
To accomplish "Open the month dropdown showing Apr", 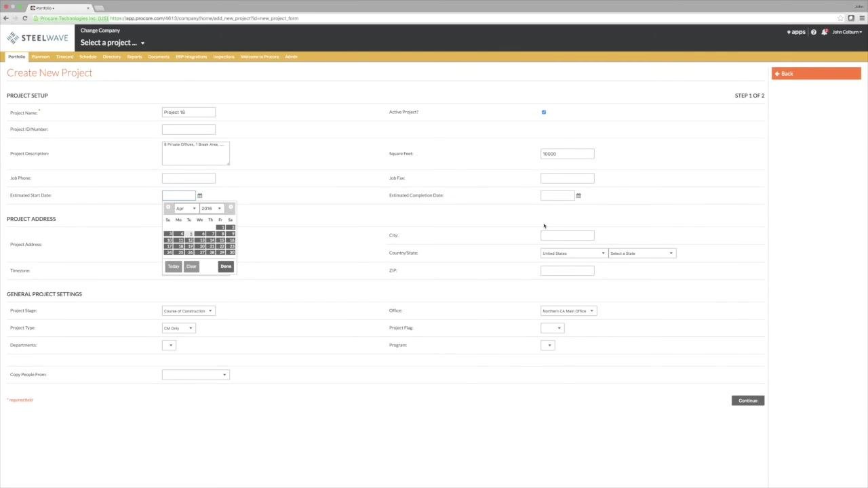I will (186, 208).
